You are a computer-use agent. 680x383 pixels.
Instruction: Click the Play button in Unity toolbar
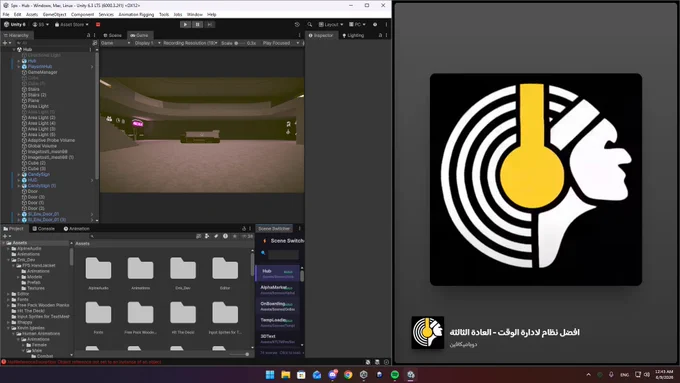(x=185, y=25)
